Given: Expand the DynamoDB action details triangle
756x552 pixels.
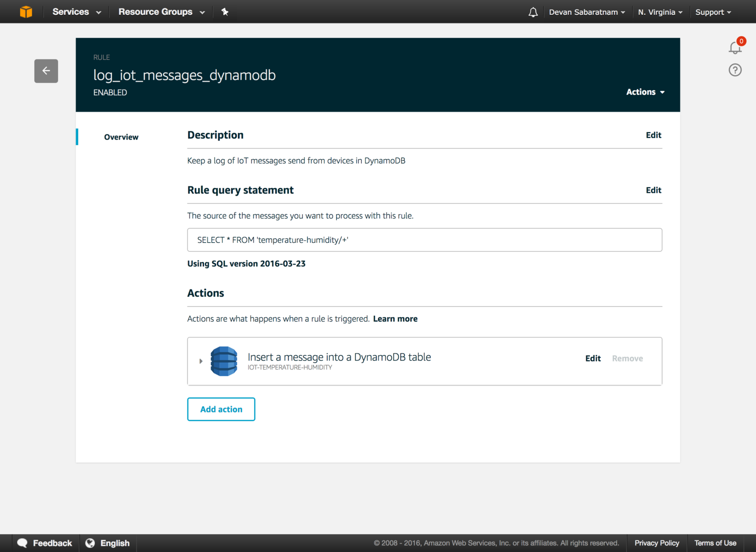Looking at the screenshot, I should tap(201, 361).
